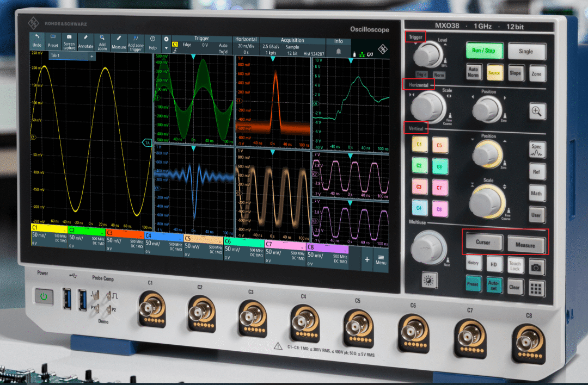Push the Cursor key

[x=483, y=243]
